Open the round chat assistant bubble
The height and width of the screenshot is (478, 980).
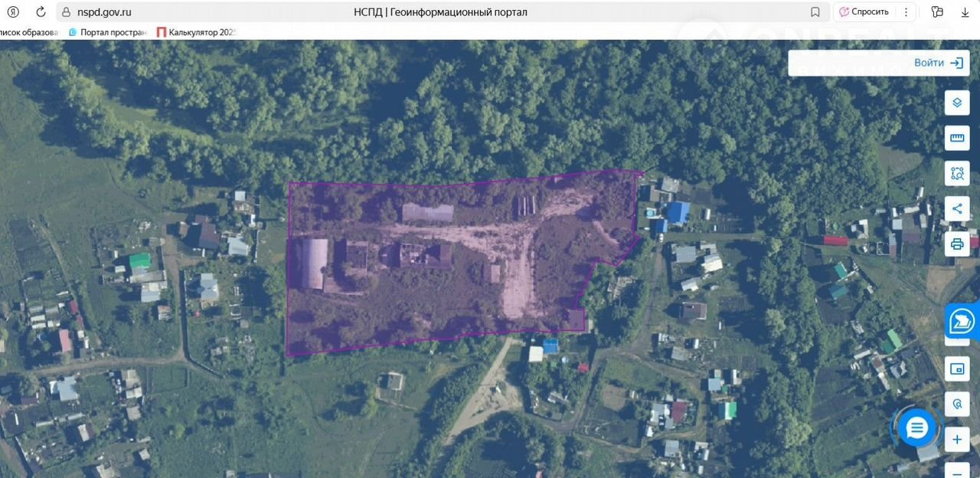pos(916,428)
